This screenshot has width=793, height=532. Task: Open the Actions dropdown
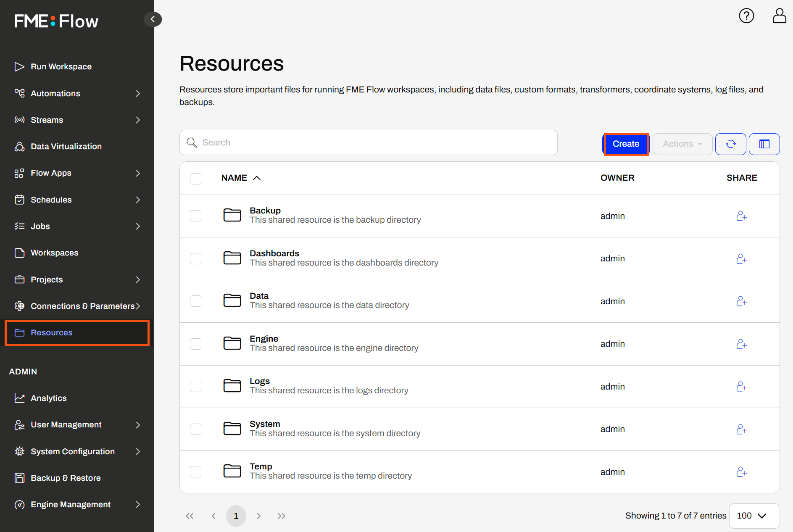click(x=682, y=144)
